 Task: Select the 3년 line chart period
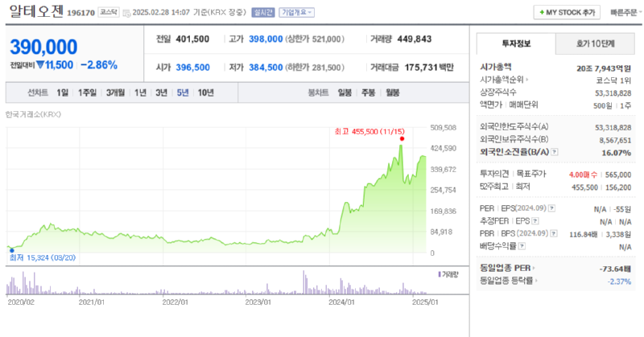(162, 92)
